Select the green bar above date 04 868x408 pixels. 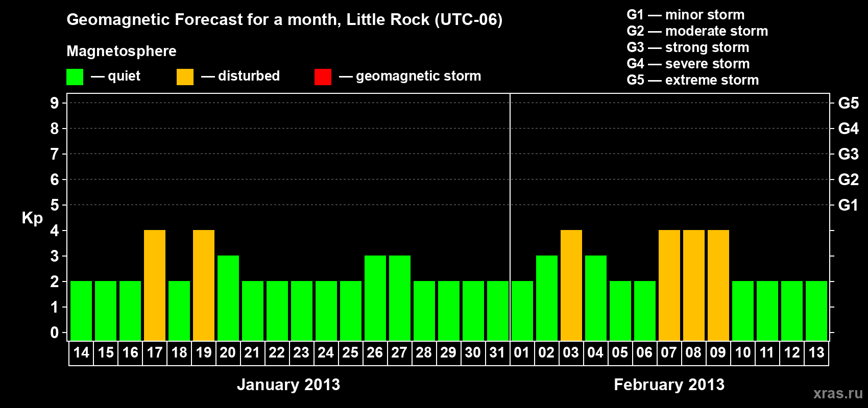pyautogui.click(x=596, y=298)
